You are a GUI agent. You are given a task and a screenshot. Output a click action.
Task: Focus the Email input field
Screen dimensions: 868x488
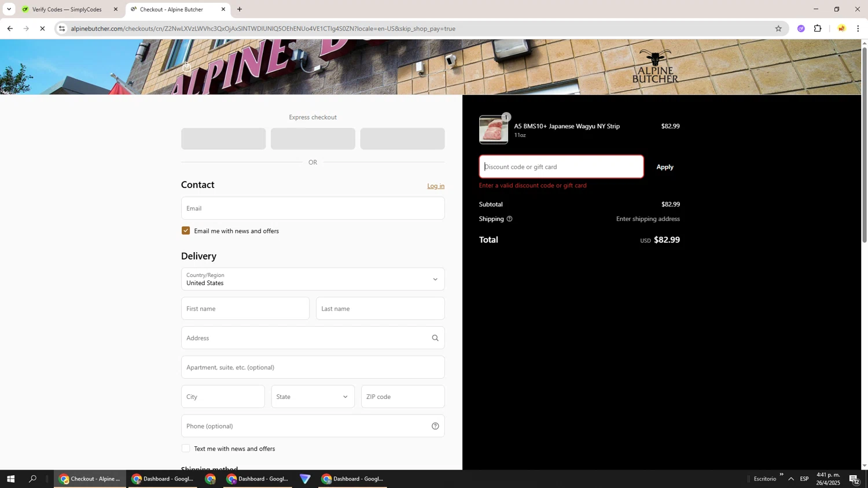tap(313, 208)
